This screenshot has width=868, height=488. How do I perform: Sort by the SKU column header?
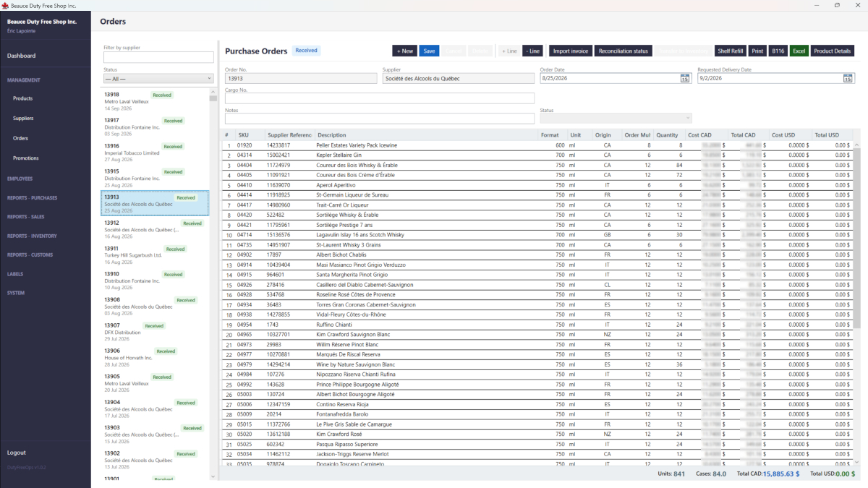tap(249, 135)
